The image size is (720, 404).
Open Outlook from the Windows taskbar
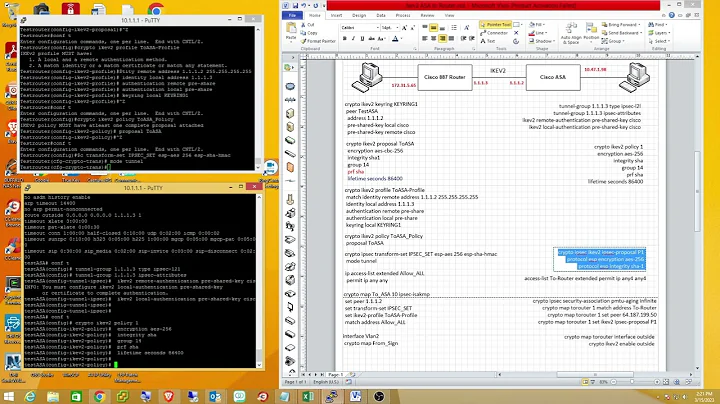pyautogui.click(x=215, y=396)
